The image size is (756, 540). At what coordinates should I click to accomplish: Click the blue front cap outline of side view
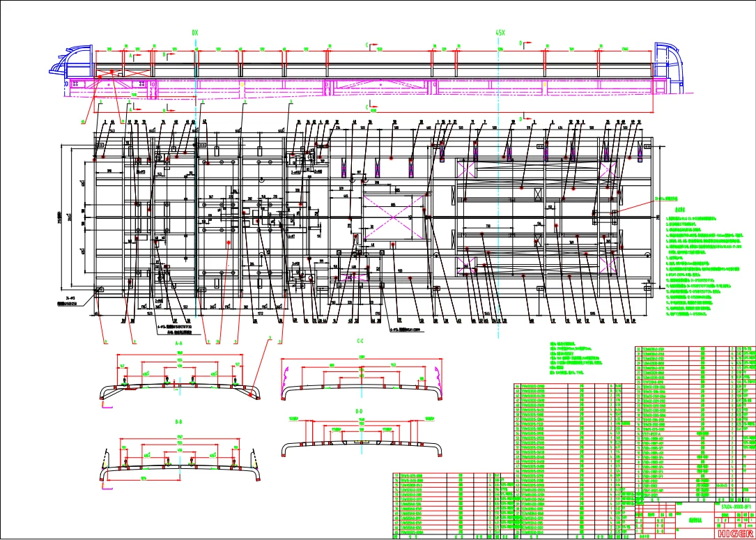click(70, 61)
